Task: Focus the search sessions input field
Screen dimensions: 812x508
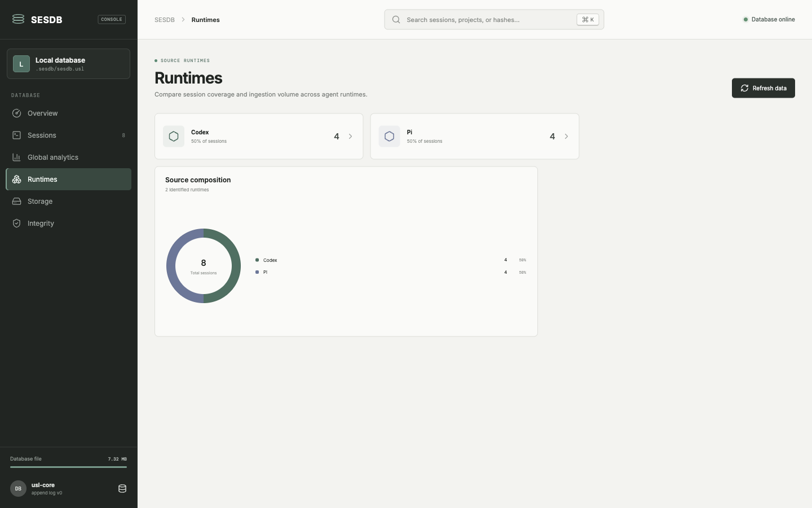Action: 494,20
